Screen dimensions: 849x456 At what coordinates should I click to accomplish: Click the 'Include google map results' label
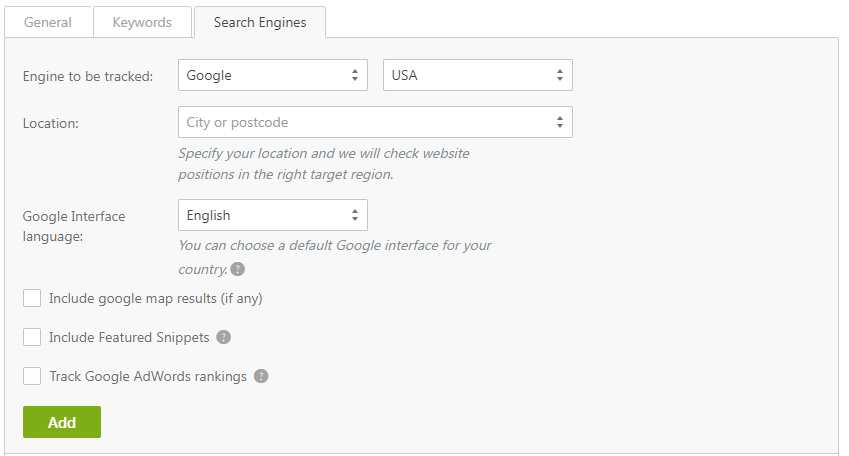click(x=156, y=298)
